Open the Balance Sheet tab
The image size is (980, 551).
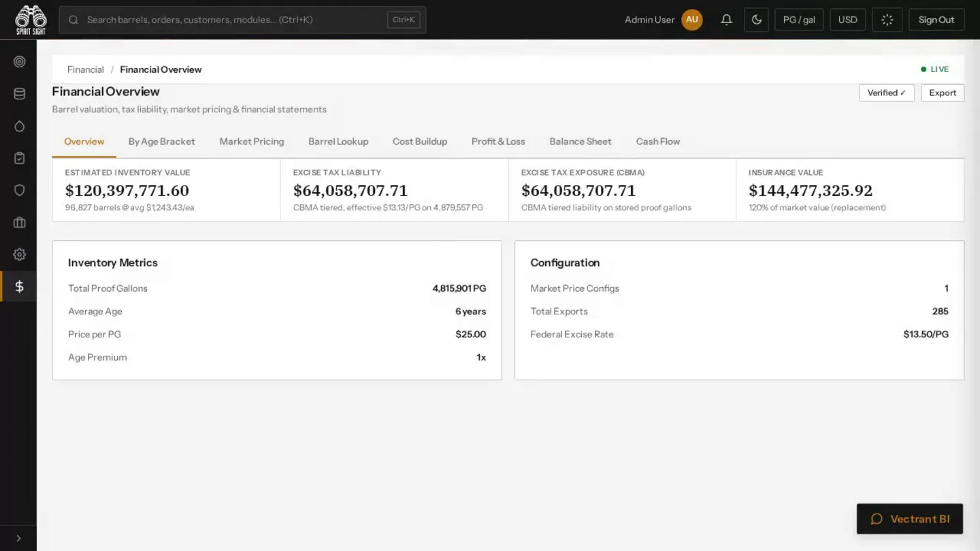581,141
